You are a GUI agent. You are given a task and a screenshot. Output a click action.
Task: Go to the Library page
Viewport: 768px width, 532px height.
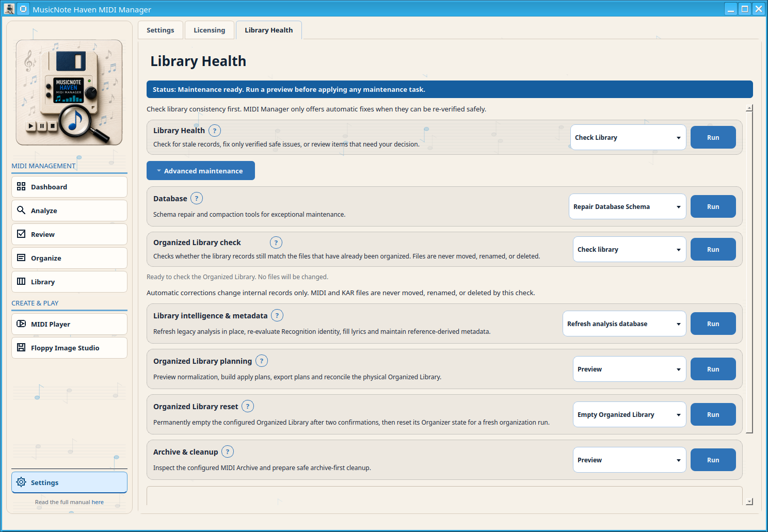69,282
